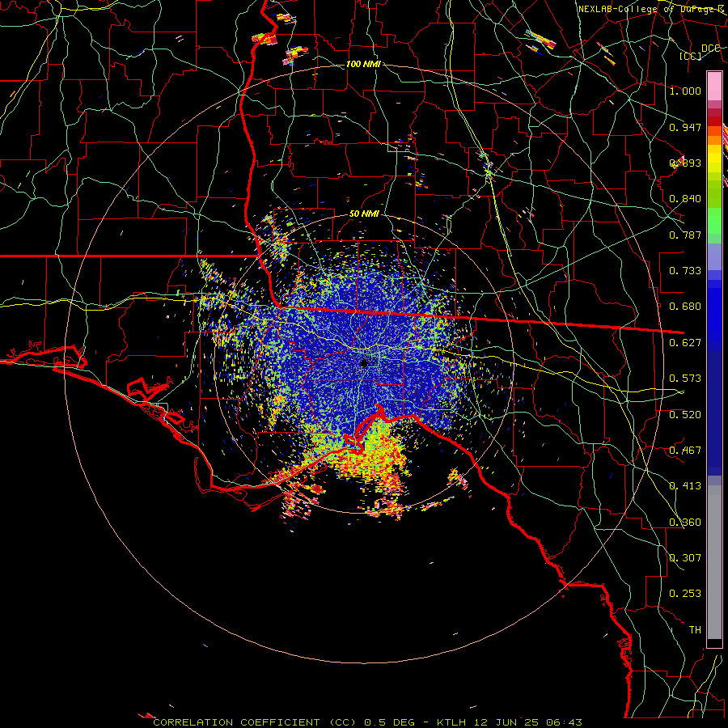Viewport: 728px width, 728px height.
Task: Select the 0.733 scale label
Action: tap(685, 271)
